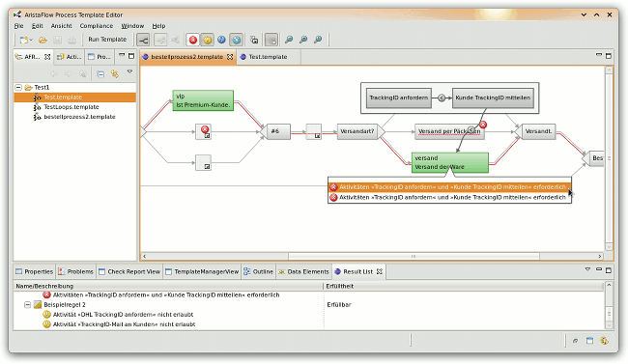The width and height of the screenshot is (628, 364).
Task: Choose the second white popup error entry
Action: [449, 197]
